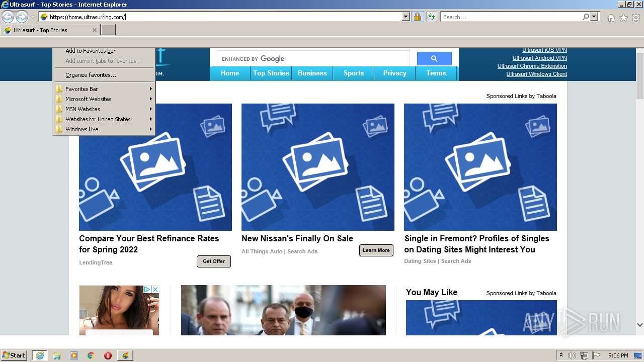644x362 pixels.
Task: Open the Home navigation tab
Action: 230,73
